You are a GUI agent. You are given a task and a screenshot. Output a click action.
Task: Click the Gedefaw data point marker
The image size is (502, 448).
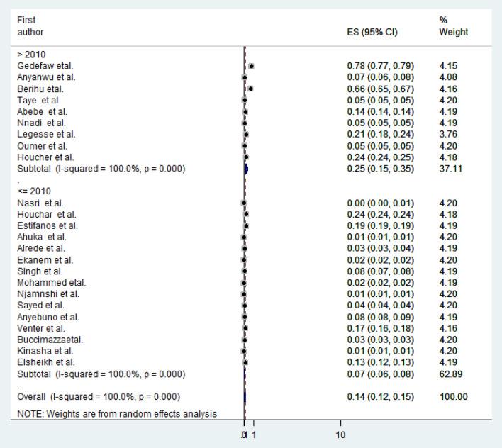(251, 66)
